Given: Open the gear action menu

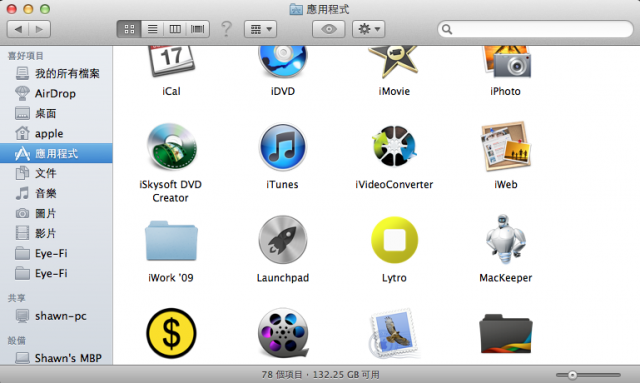Looking at the screenshot, I should point(369,29).
